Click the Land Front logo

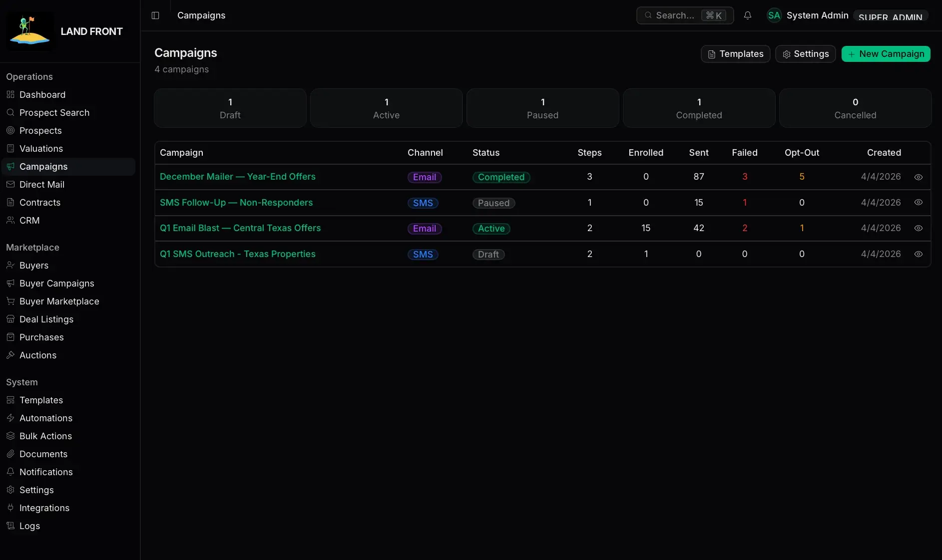(x=30, y=31)
